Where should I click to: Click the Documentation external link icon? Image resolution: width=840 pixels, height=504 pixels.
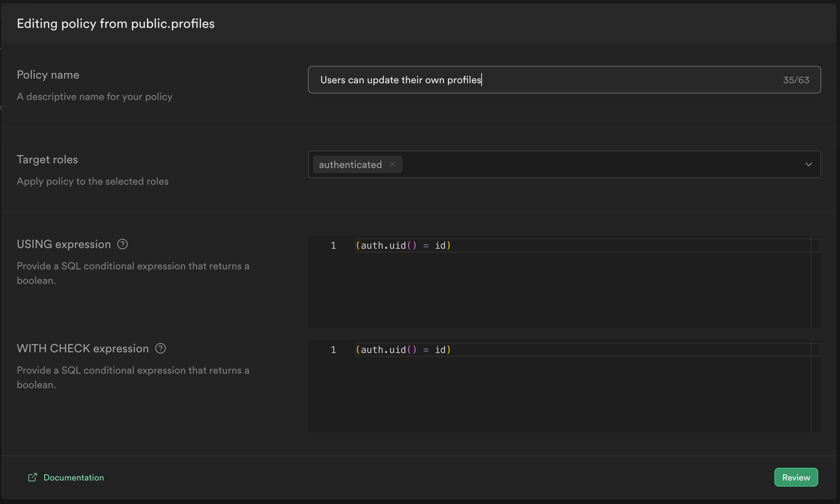point(33,477)
